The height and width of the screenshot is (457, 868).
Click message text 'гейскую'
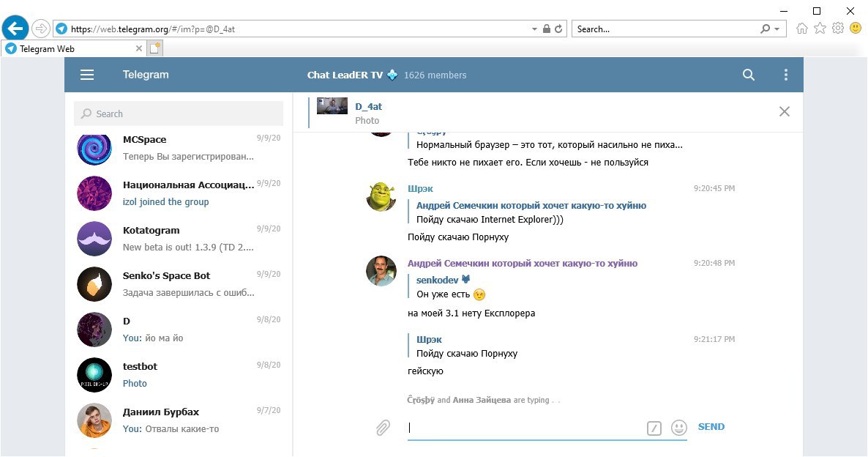[425, 371]
